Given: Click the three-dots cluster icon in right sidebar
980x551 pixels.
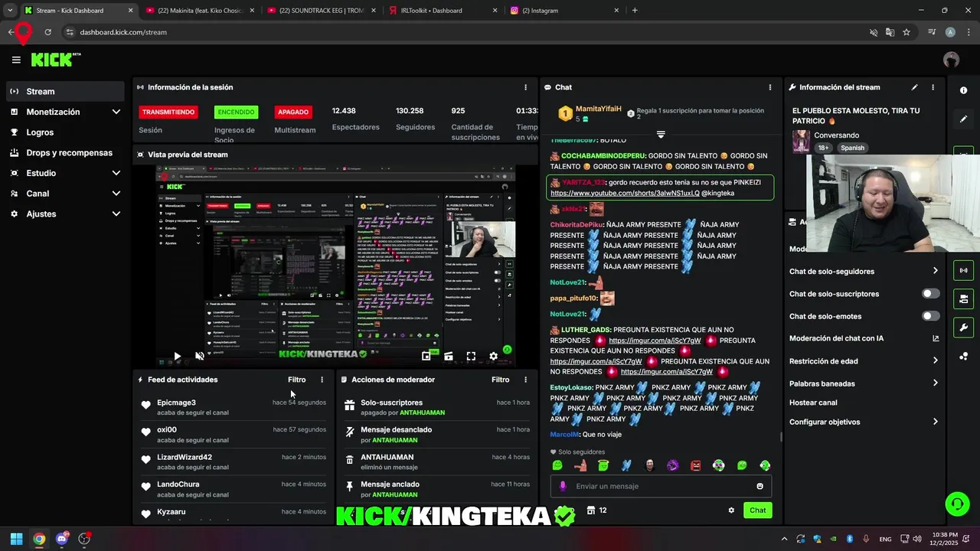Looking at the screenshot, I should (963, 356).
